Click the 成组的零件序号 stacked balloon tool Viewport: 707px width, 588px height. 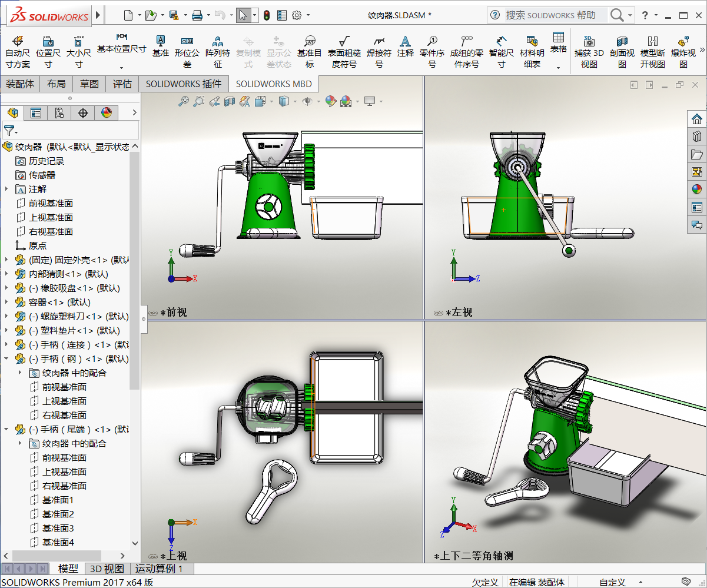(467, 51)
